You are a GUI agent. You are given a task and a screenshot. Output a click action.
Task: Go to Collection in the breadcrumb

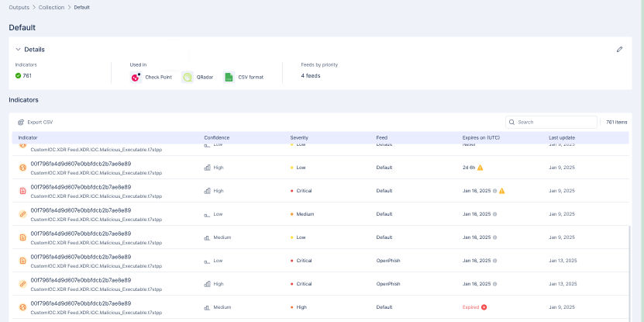[51, 8]
